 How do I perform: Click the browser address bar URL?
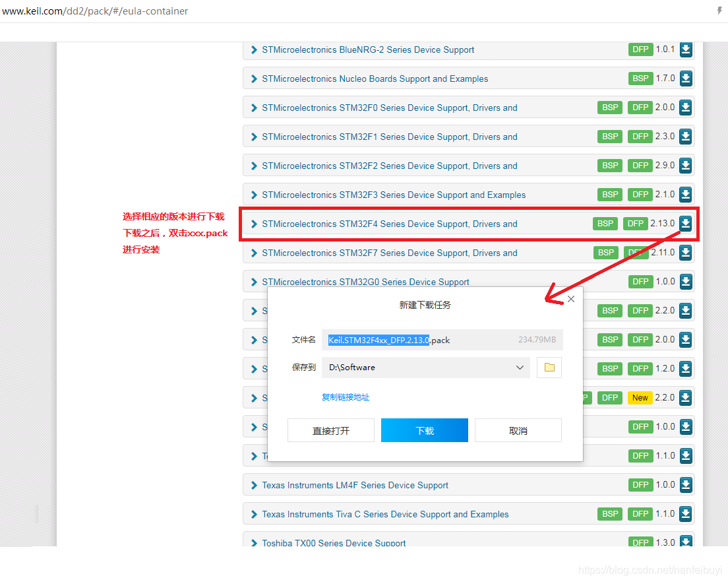[95, 11]
